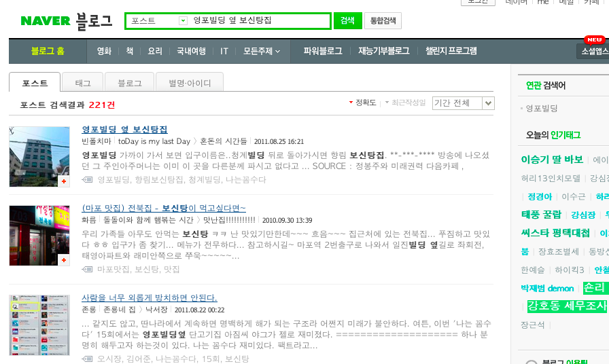This screenshot has height=364, width=609.
Task: Click popular tag 허리13인치모델
Action: [x=551, y=179]
